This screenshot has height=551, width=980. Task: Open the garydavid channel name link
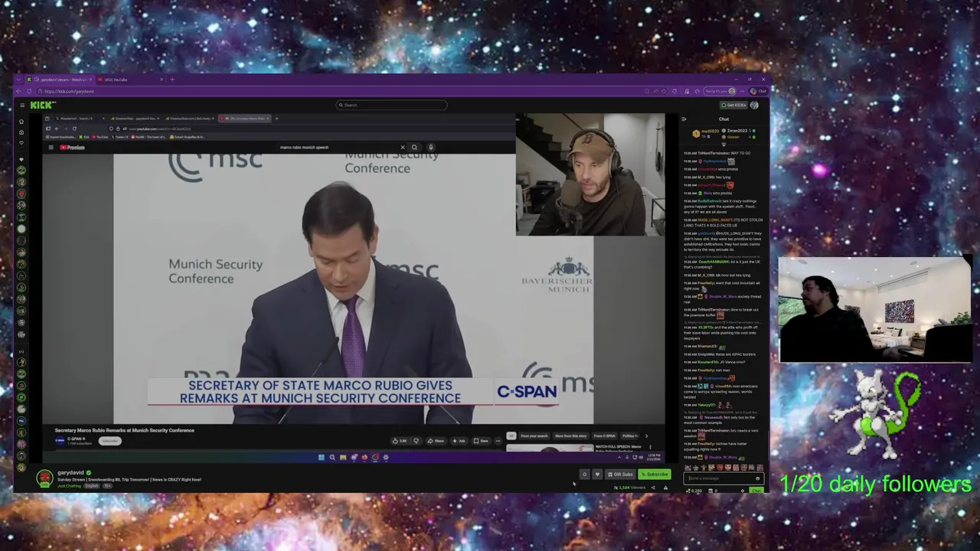point(70,473)
